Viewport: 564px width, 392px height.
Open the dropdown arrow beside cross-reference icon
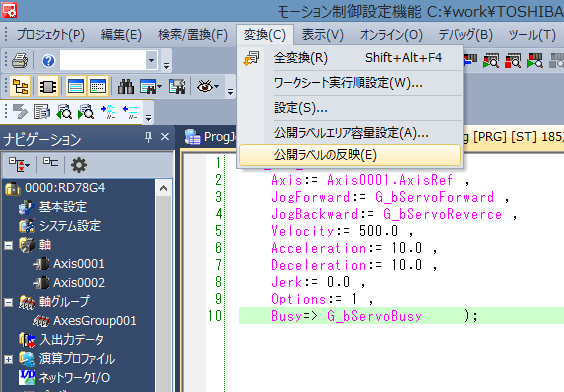pyautogui.click(x=159, y=87)
